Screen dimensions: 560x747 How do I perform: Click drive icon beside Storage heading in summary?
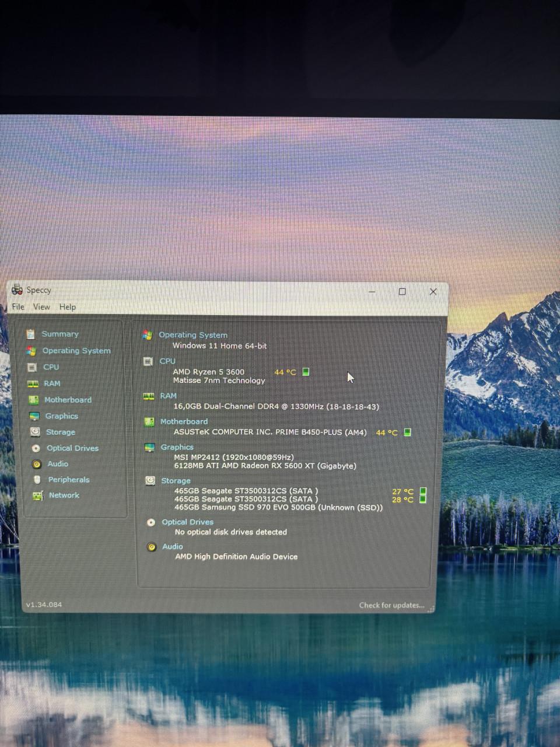pyautogui.click(x=150, y=481)
